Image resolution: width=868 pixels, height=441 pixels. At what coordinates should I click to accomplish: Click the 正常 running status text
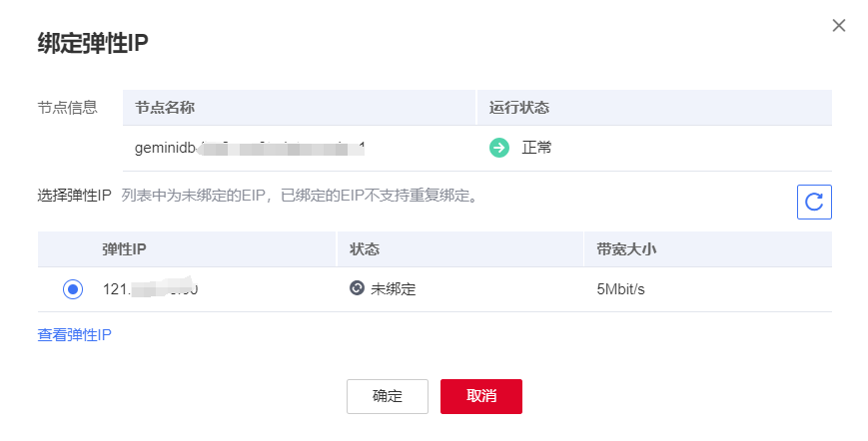pyautogui.click(x=536, y=148)
